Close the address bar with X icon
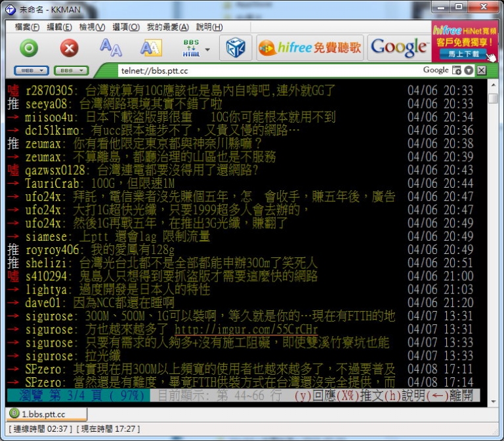 coord(482,70)
